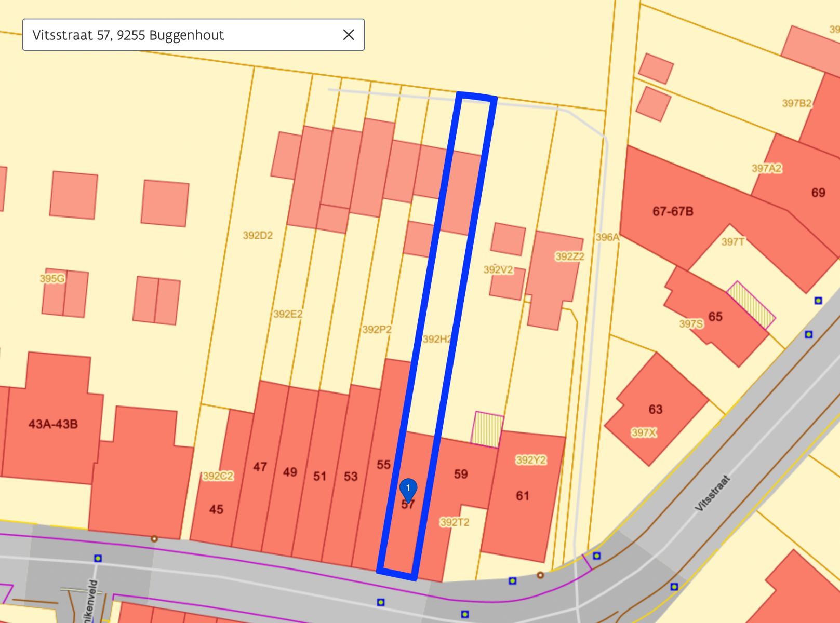
Task: Click the Vitsstraat street name label
Action: coord(713,494)
